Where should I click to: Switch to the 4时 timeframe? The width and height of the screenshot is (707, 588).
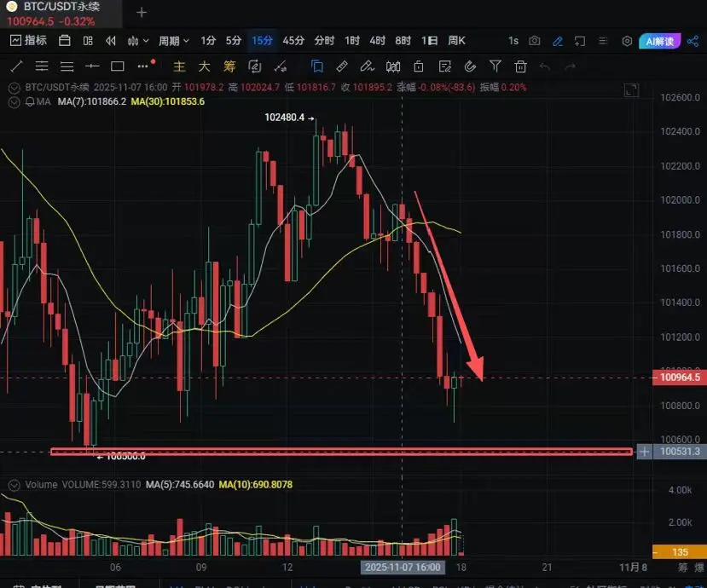click(x=378, y=41)
